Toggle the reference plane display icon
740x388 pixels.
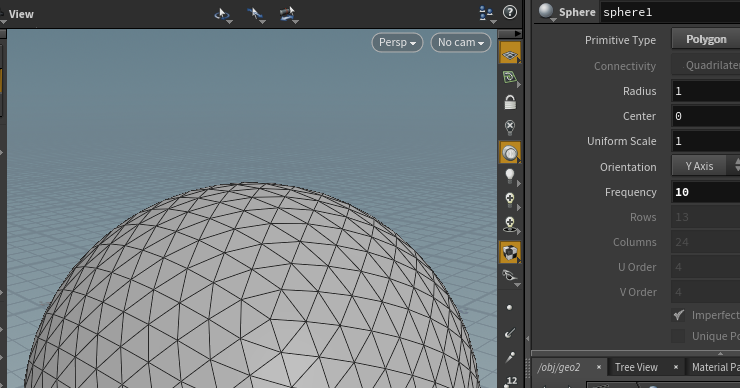(x=510, y=53)
